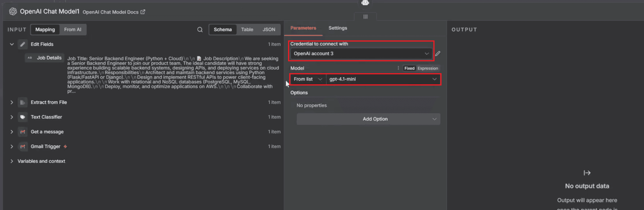This screenshot has width=644, height=210.
Task: Click the Extract from File node icon
Action: 23,102
